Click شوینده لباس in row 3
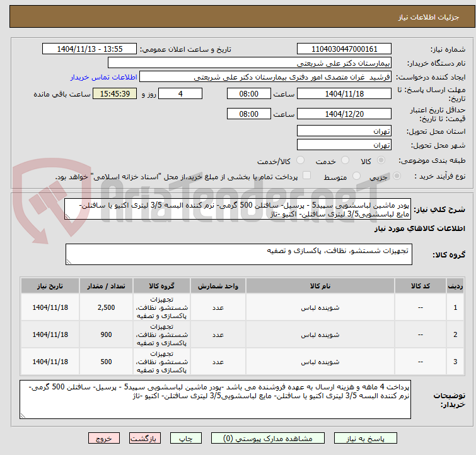 pyautogui.click(x=320, y=362)
